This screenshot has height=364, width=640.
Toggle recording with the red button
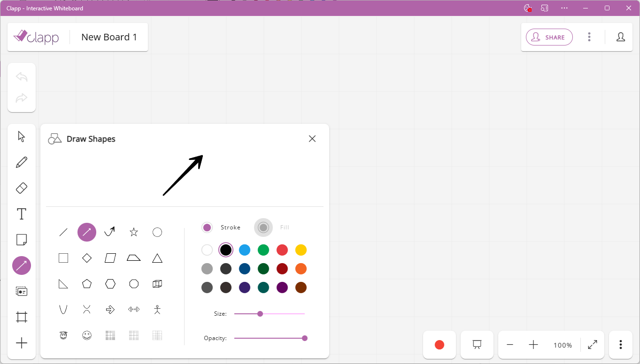439,345
